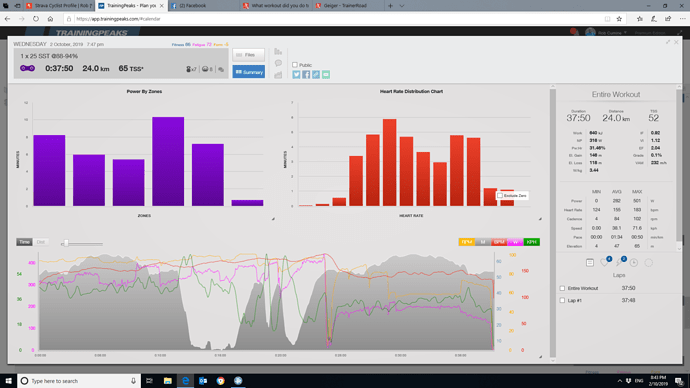Toggle the green KPH series button
The image size is (690, 388).
tap(532, 242)
